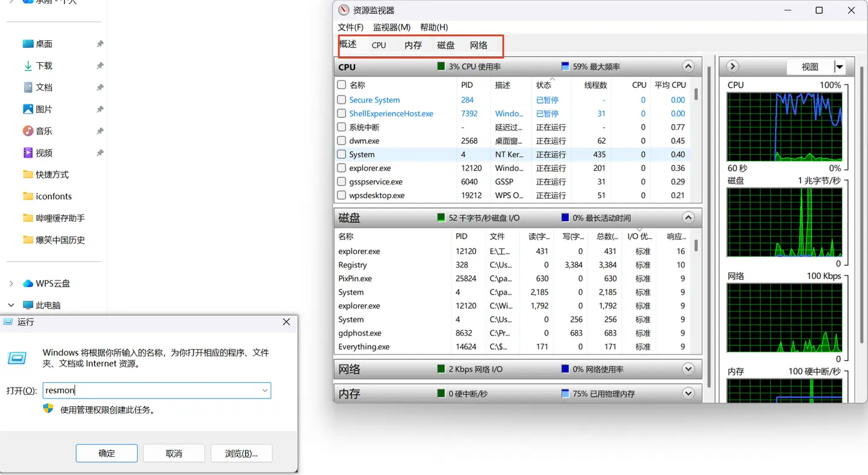
Task: Tick the wpsdesktop.exe process checkbox
Action: pyautogui.click(x=341, y=195)
